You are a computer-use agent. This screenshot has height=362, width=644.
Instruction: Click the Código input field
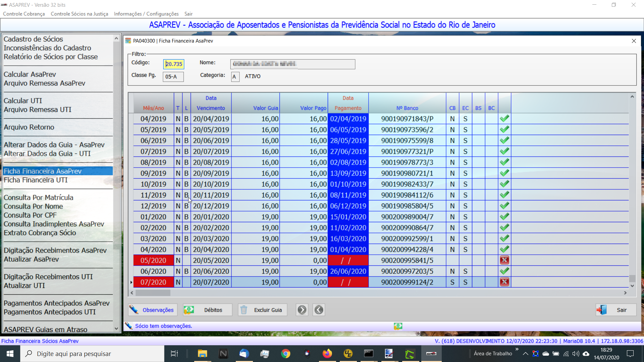pyautogui.click(x=174, y=64)
